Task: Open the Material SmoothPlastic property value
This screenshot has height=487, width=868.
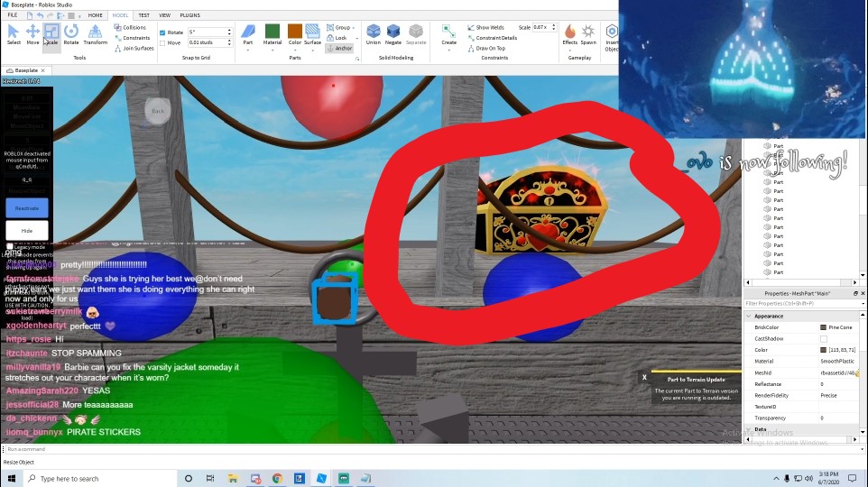Action: [838, 362]
